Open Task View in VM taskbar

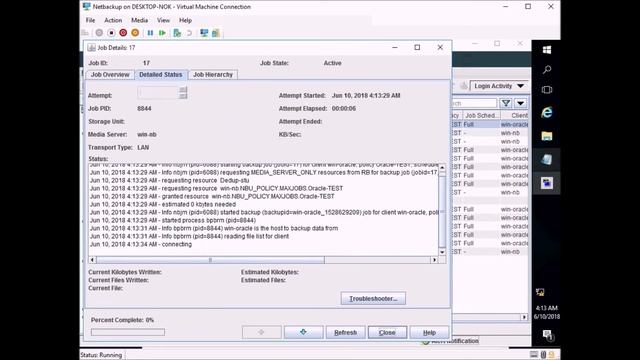coord(547,90)
